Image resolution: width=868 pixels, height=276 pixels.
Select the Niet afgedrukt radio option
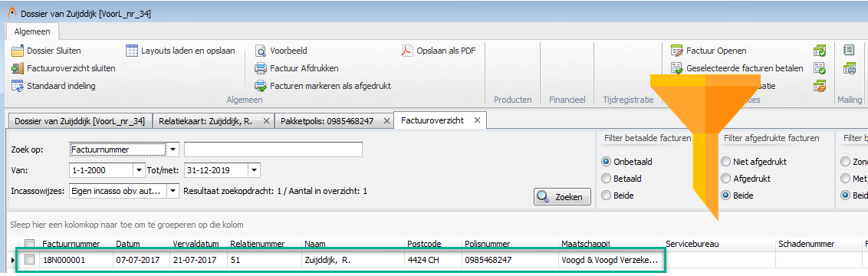point(725,162)
